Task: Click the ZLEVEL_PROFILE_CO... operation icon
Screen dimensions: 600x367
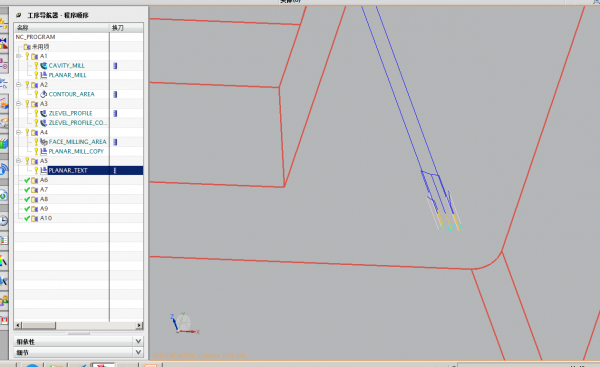Action: [44, 123]
